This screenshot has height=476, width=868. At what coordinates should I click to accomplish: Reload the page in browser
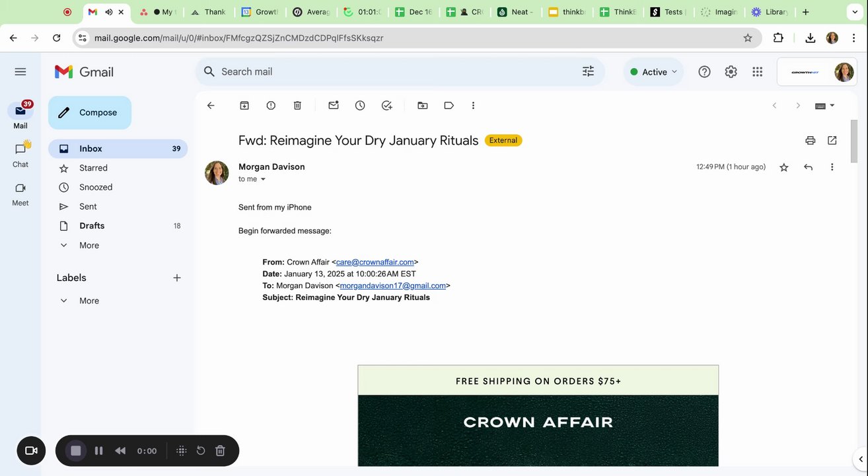click(x=57, y=38)
